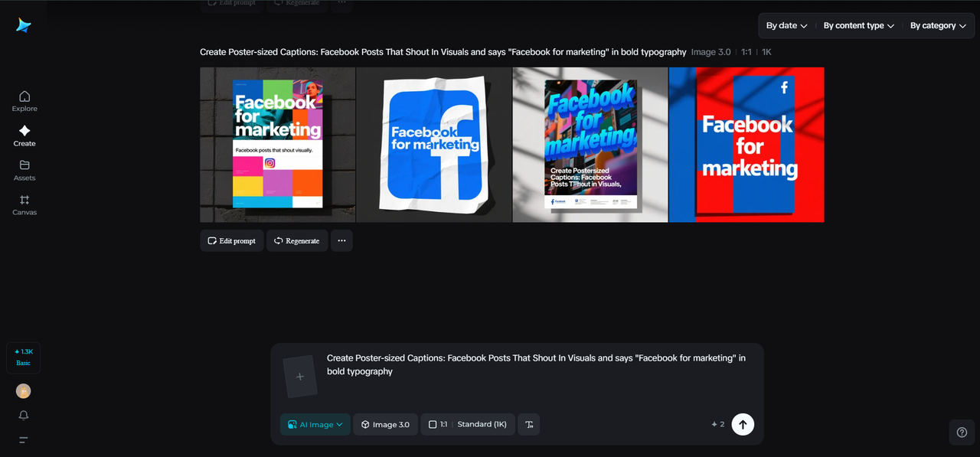Open the sidebar menu lines icon

tap(24, 440)
